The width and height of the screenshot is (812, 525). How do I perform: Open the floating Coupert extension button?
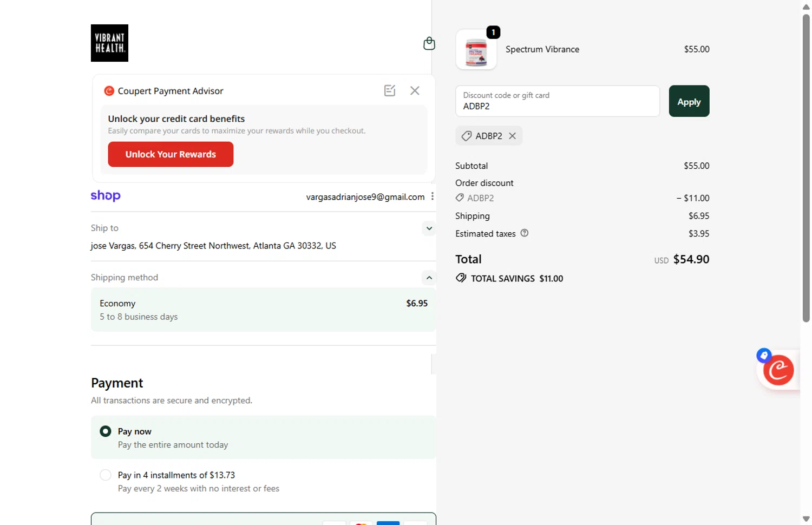point(778,370)
